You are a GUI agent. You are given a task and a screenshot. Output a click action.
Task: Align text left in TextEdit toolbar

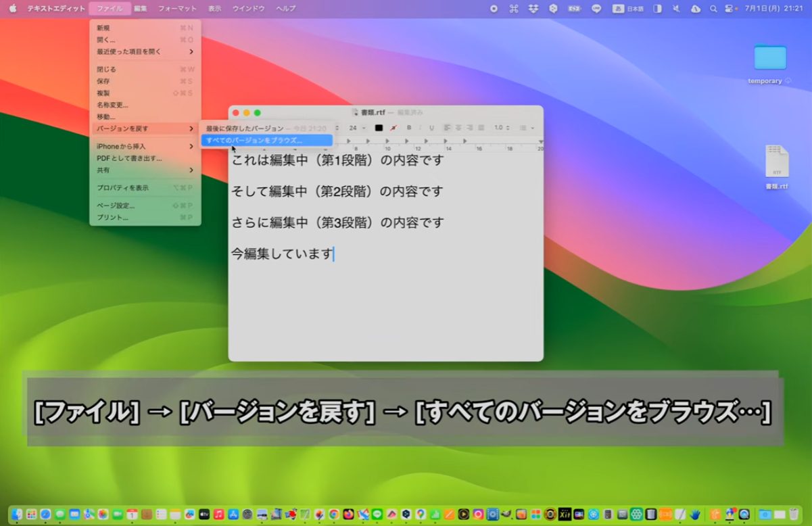click(447, 128)
